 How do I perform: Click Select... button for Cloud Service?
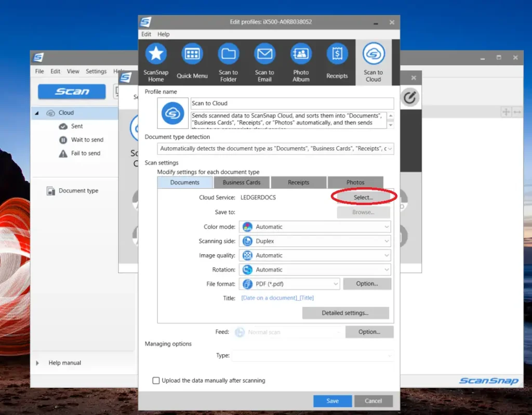[x=363, y=197]
